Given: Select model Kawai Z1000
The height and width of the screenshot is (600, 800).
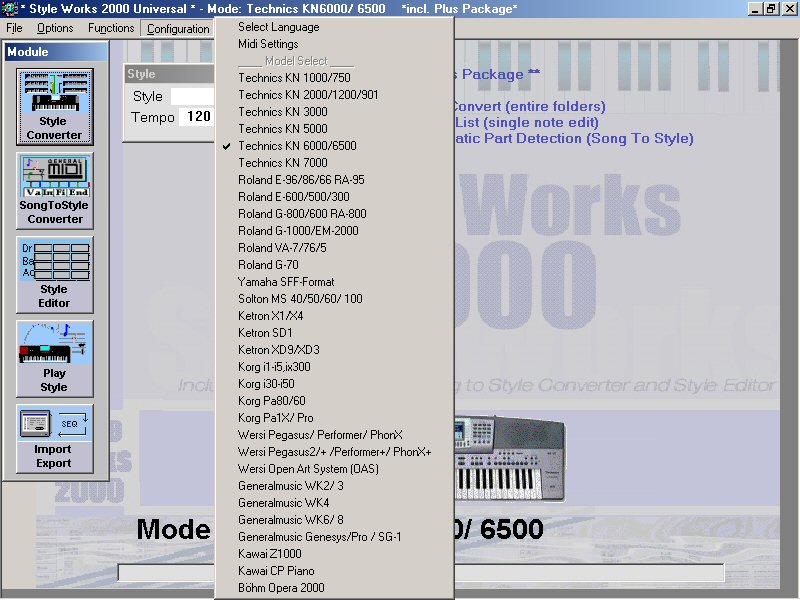Looking at the screenshot, I should [x=334, y=554].
